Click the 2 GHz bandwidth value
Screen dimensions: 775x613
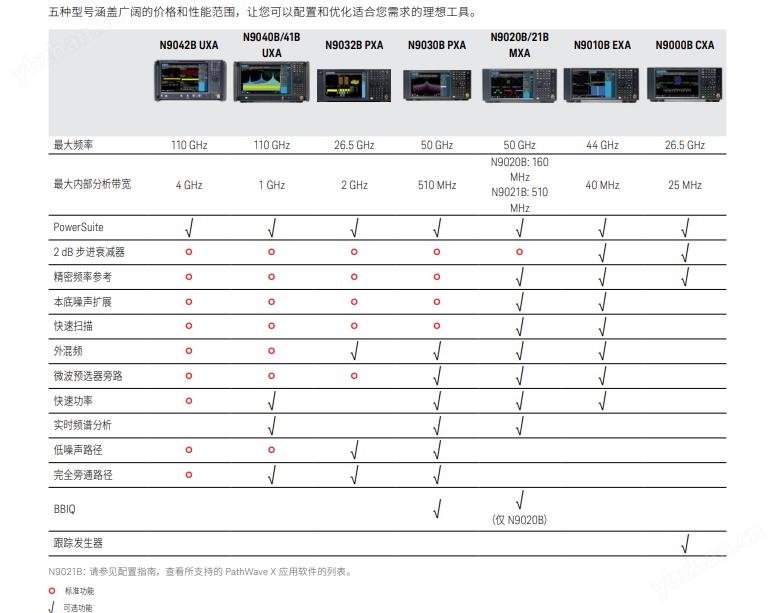tap(354, 185)
